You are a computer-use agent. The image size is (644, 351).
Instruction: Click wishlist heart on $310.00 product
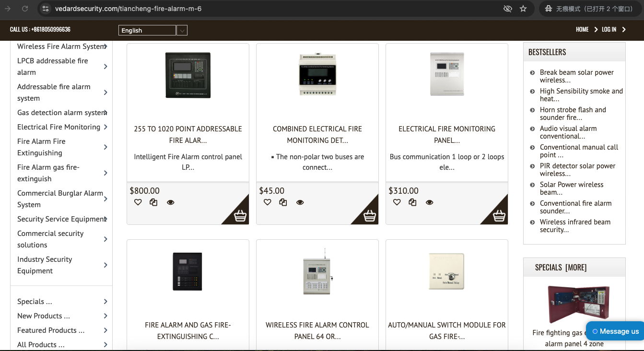[397, 202]
